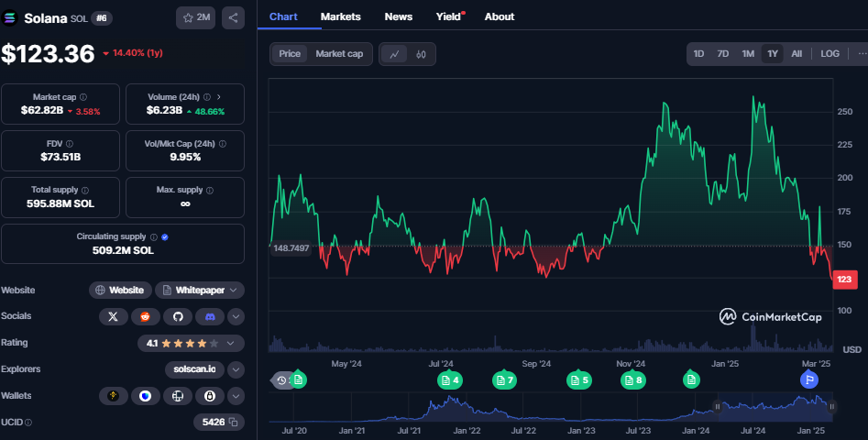Click the #6 rank badge
868x440 pixels.
(x=102, y=18)
